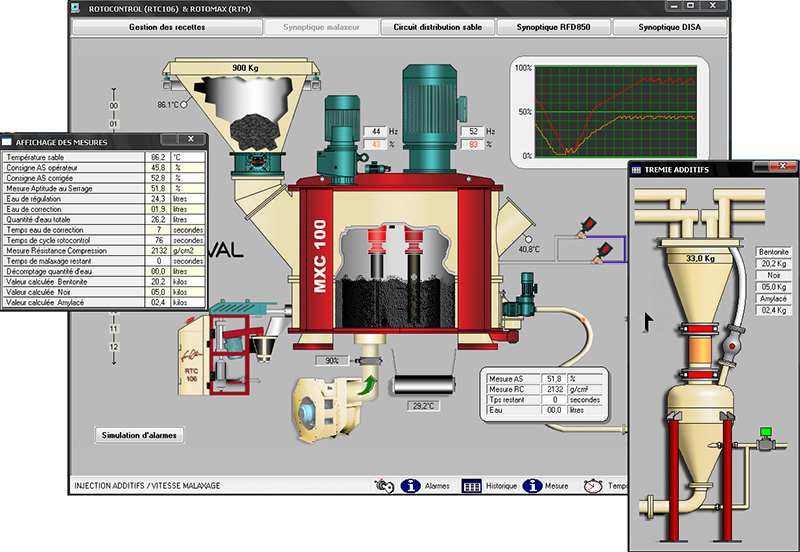The image size is (800, 552).
Task: Close the Affichage des mesures window
Action: 191,139
